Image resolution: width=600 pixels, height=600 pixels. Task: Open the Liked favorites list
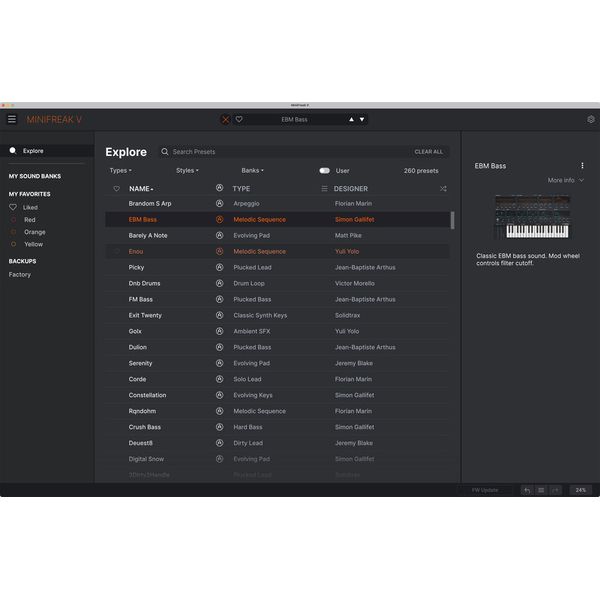tap(30, 207)
